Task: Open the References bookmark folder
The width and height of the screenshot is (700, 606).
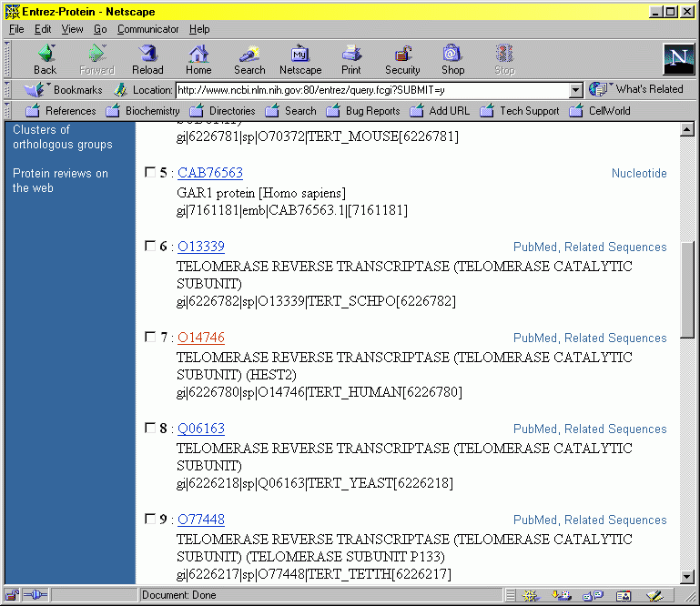Action: pos(61,111)
